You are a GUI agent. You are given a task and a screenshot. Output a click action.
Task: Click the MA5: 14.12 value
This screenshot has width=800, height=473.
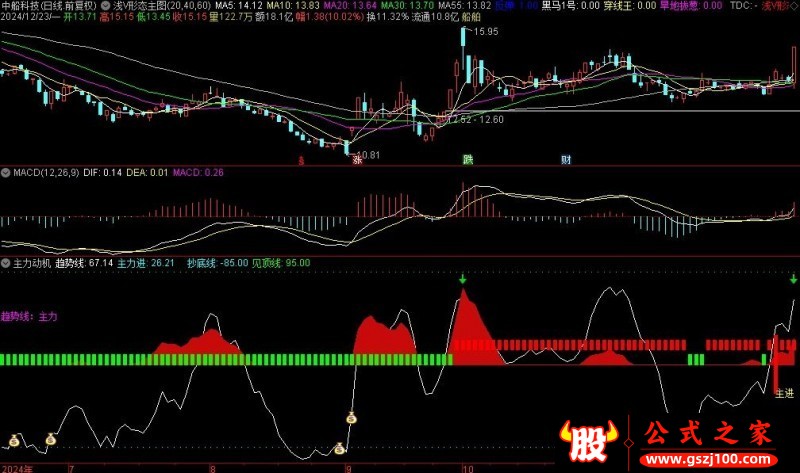pos(239,6)
